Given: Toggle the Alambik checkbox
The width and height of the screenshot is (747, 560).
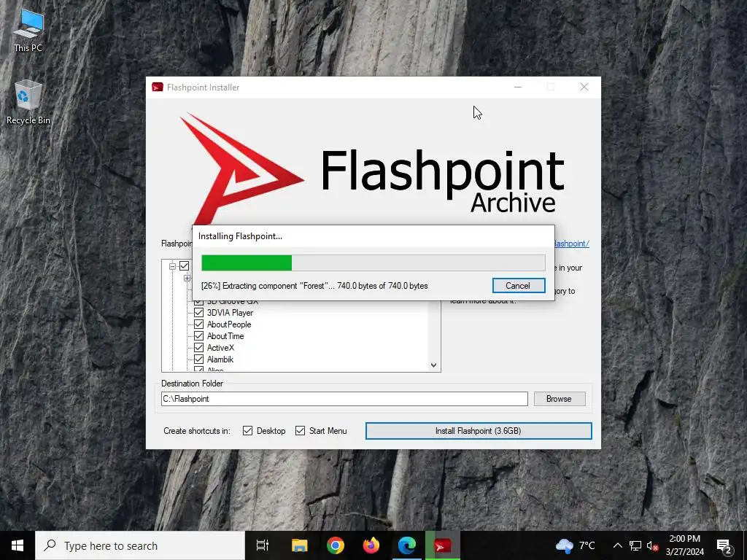Looking at the screenshot, I should click(x=198, y=359).
